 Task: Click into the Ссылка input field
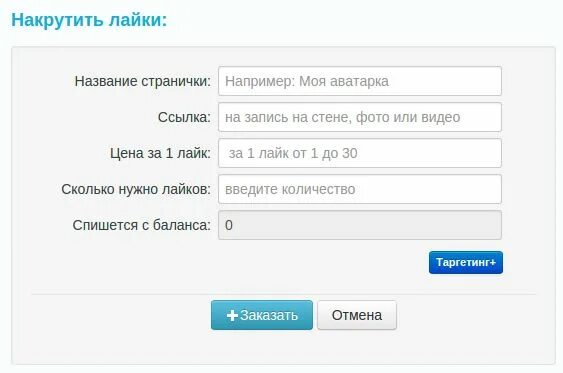click(360, 117)
